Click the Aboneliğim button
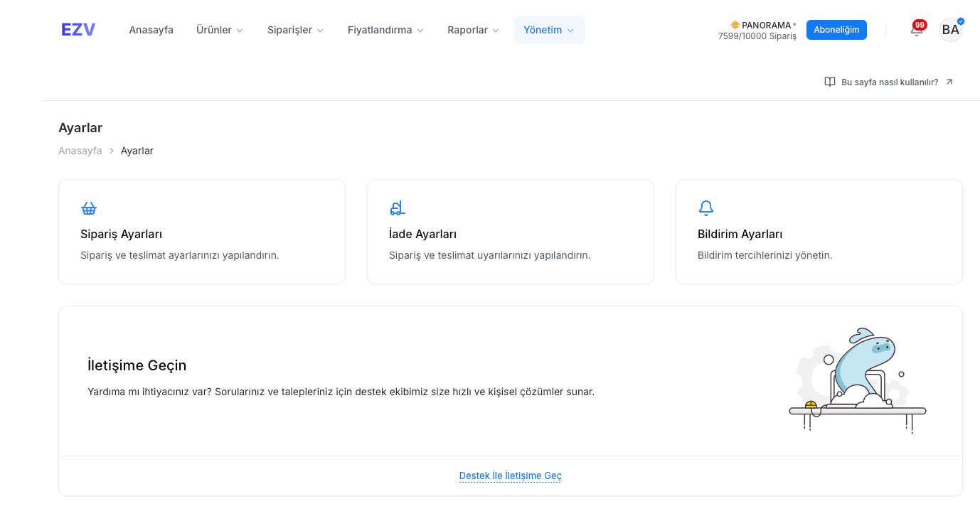Screen dimensions: 980x521 [836, 30]
